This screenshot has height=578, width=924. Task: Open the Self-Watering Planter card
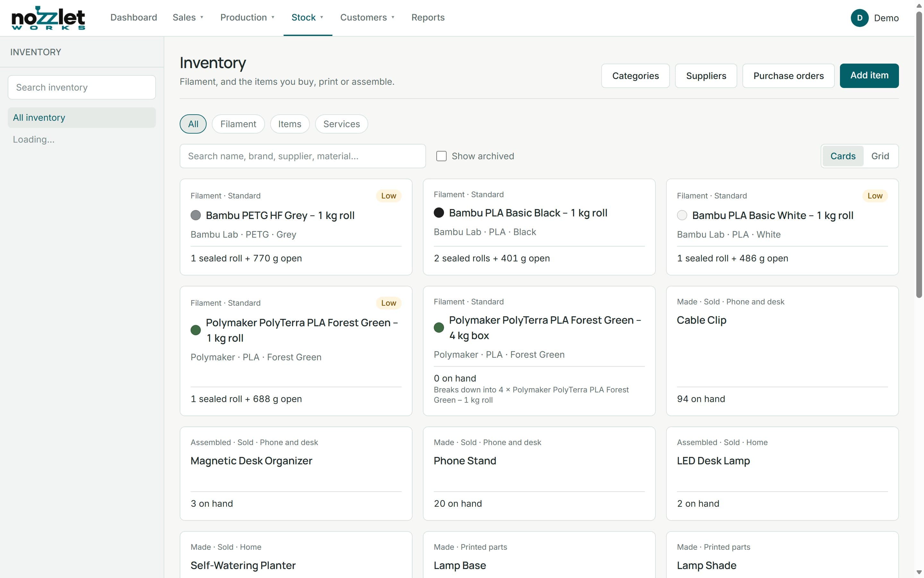click(296, 555)
